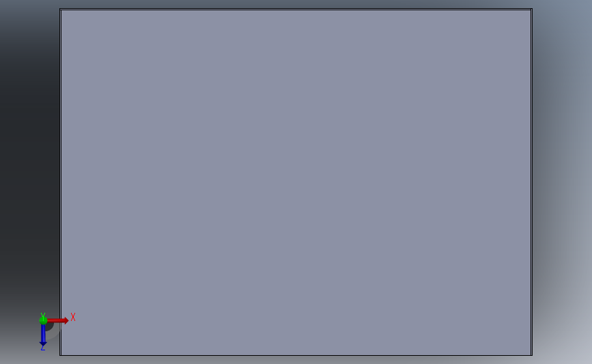Click the green Y axis sphere
The image size is (592, 364).
[x=43, y=320]
